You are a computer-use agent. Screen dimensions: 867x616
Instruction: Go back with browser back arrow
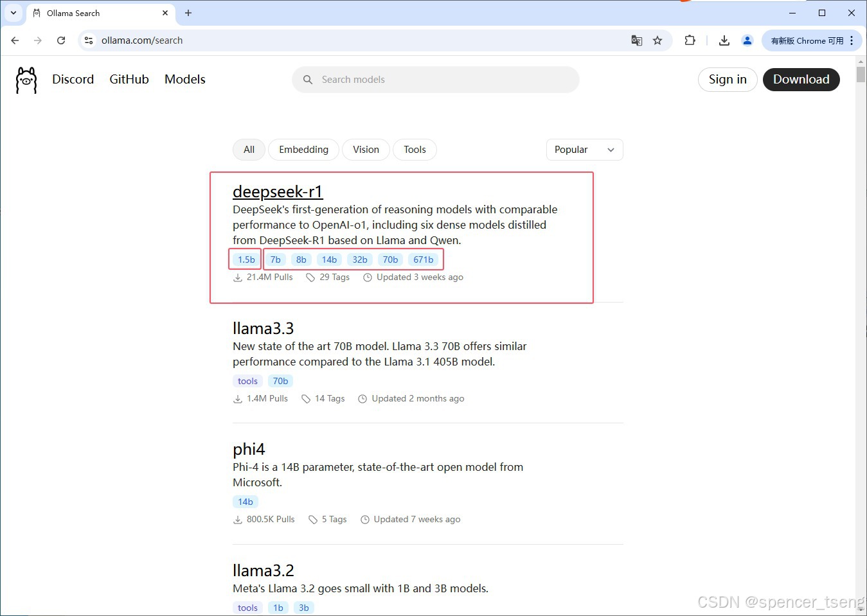coord(15,40)
